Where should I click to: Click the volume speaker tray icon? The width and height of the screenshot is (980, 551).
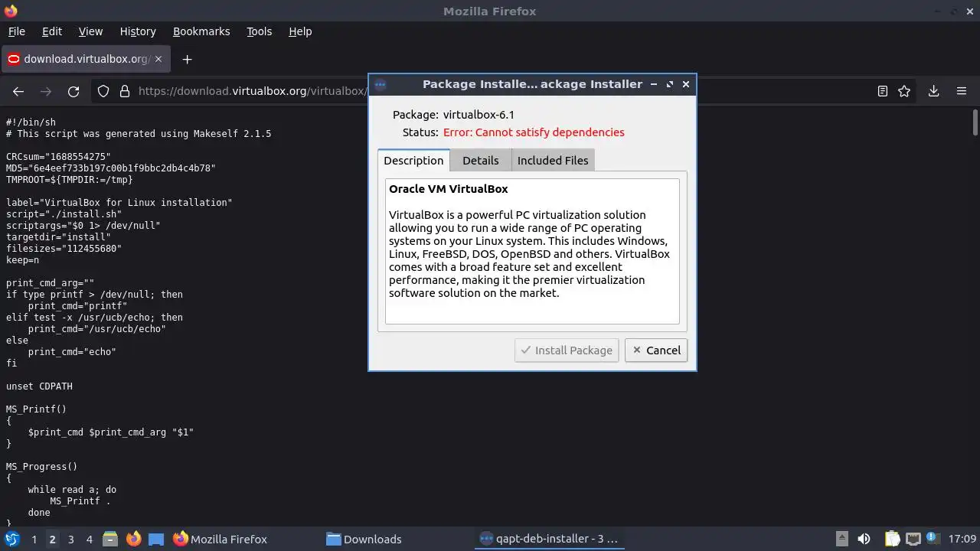click(864, 539)
